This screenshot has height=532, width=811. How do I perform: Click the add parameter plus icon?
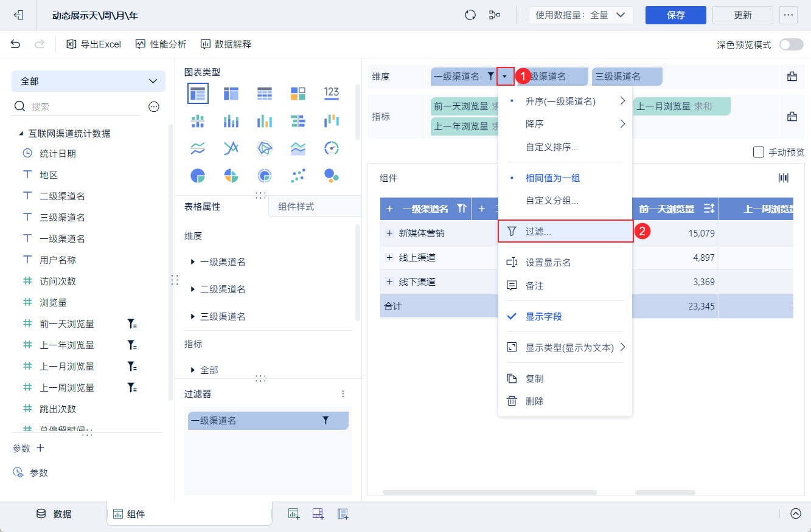[41, 448]
